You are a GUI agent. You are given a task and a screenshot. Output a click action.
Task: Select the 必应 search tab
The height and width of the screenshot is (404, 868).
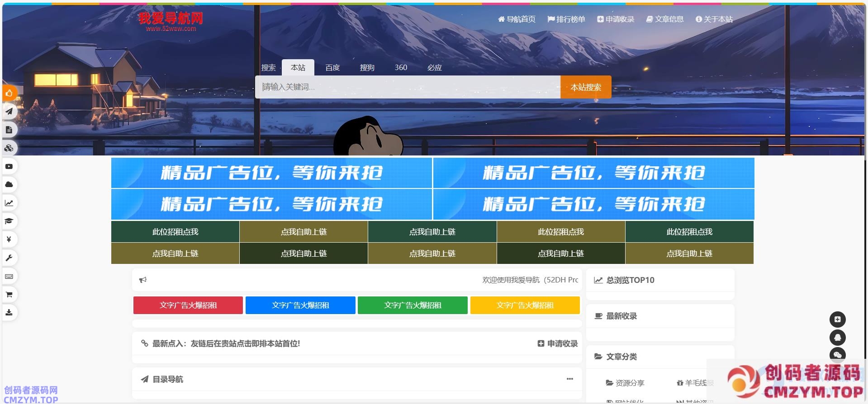coord(434,68)
